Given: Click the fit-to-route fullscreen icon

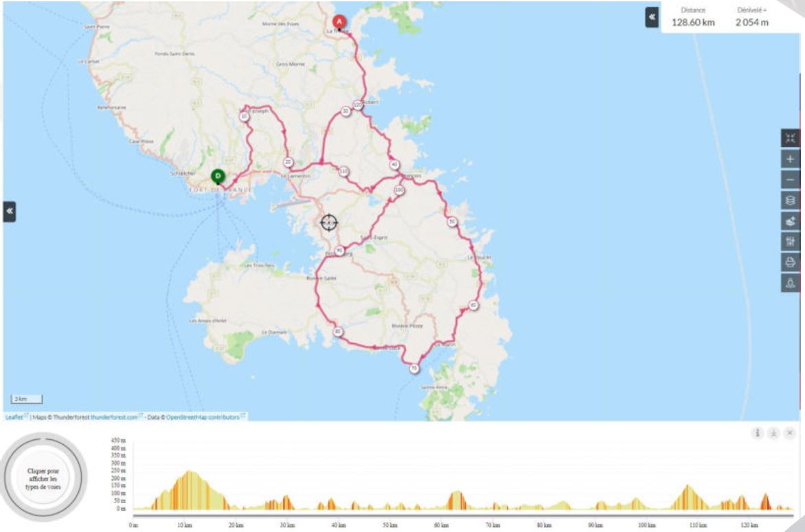Looking at the screenshot, I should [790, 137].
